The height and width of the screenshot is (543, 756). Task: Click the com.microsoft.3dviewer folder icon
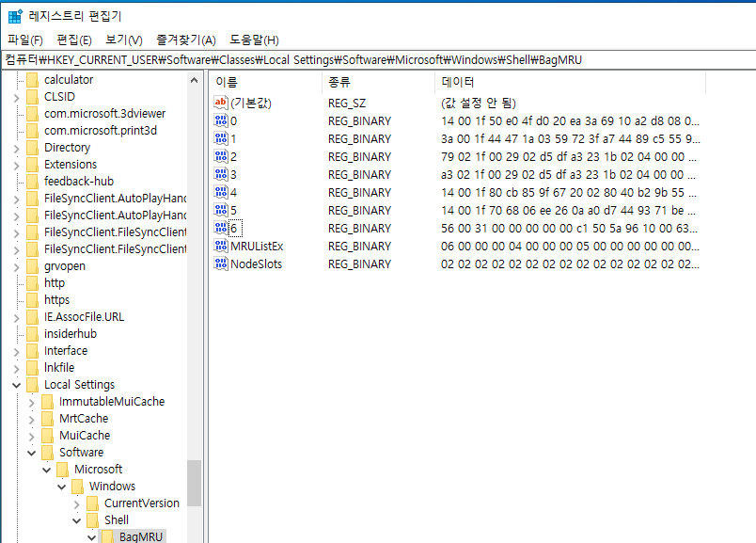click(32, 114)
